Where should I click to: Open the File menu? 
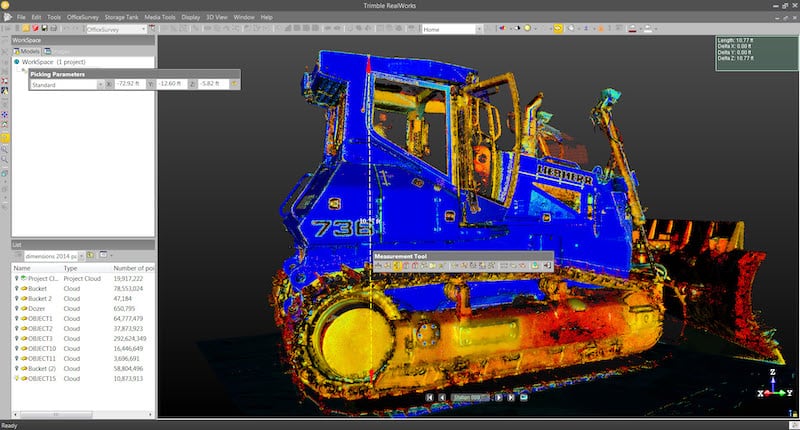21,17
